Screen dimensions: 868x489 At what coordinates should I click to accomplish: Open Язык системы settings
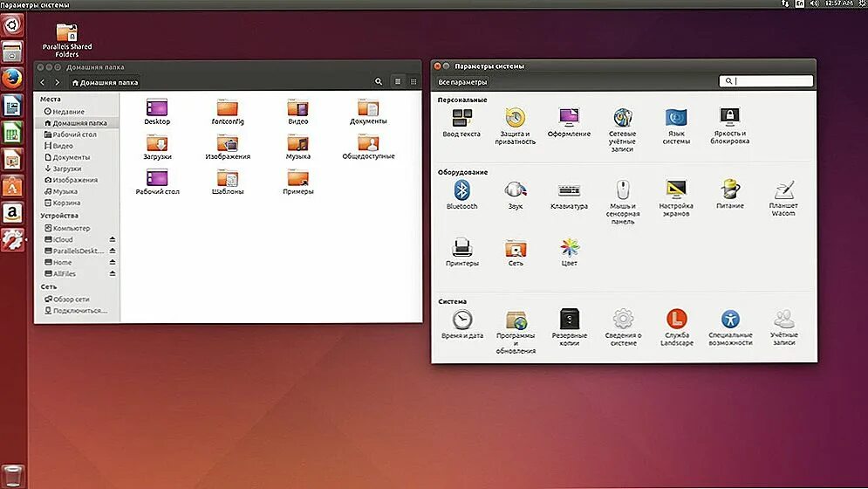click(676, 126)
